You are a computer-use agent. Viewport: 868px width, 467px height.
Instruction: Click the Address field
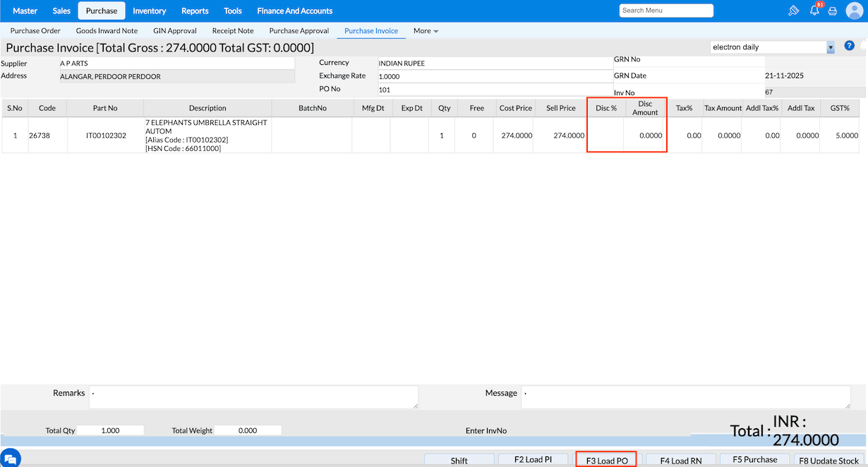(176, 76)
